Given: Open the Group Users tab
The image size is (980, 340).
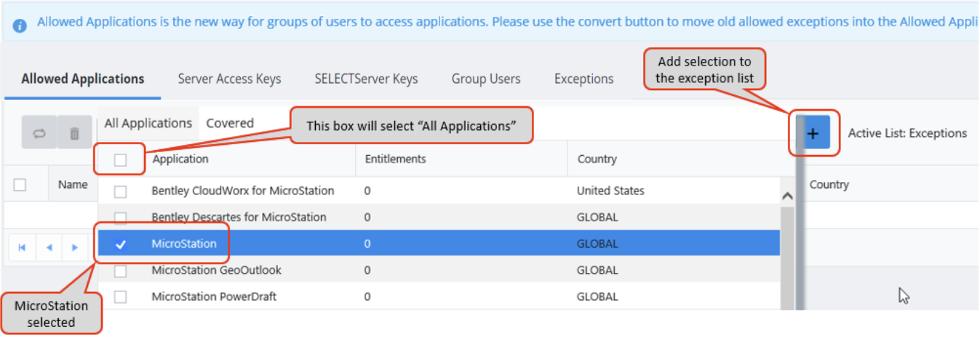Looking at the screenshot, I should [x=486, y=79].
